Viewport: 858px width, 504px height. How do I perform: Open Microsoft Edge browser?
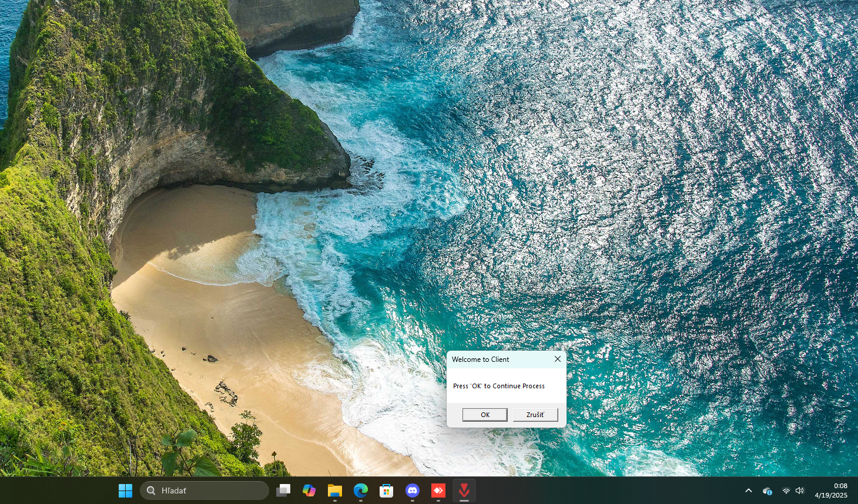(361, 490)
